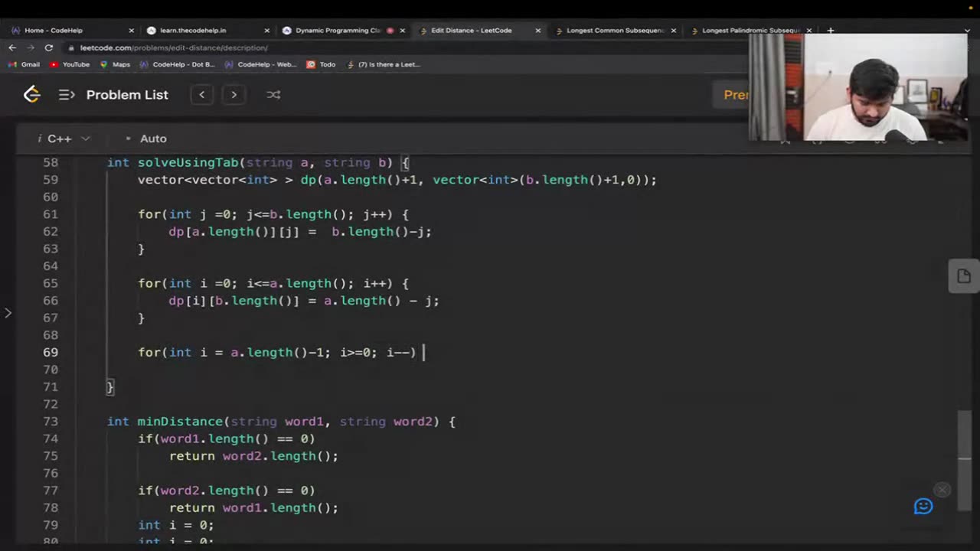Open the CodeHelp - Dot B... bookmark

(x=178, y=64)
